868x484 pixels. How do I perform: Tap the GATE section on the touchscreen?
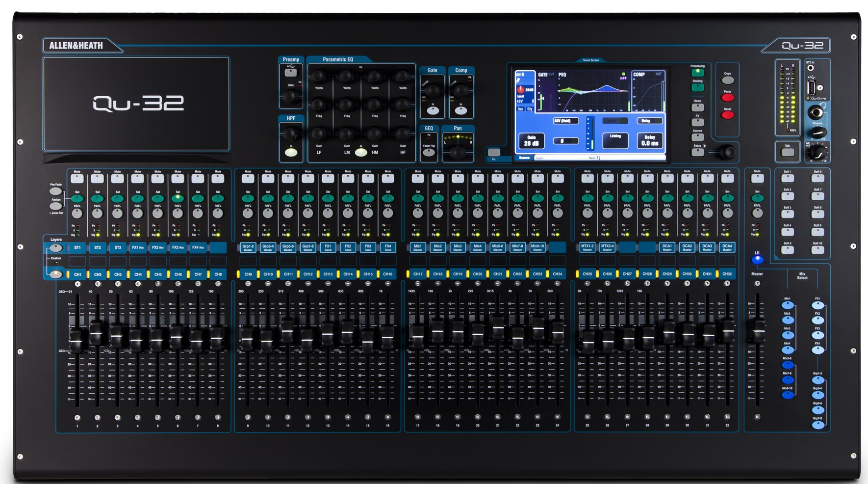coord(546,92)
